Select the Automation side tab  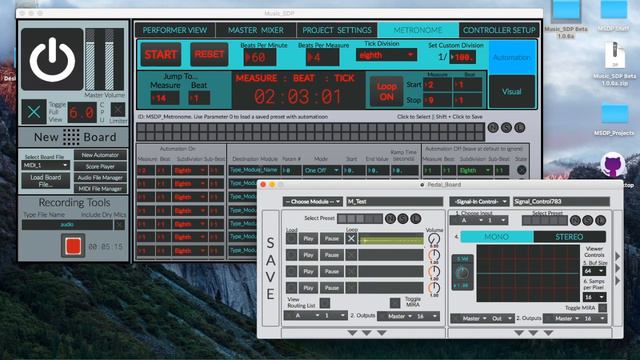coord(512,57)
